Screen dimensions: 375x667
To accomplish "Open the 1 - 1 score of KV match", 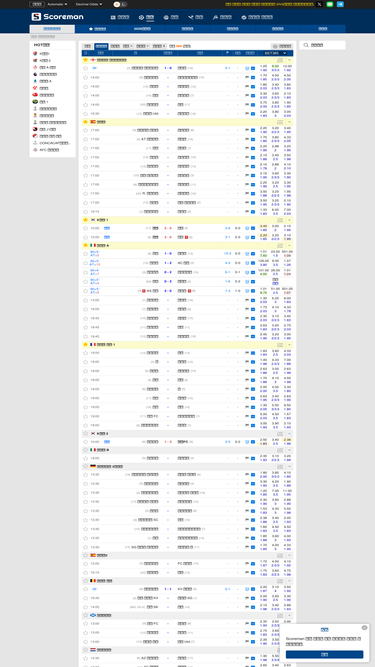I will tap(168, 590).
